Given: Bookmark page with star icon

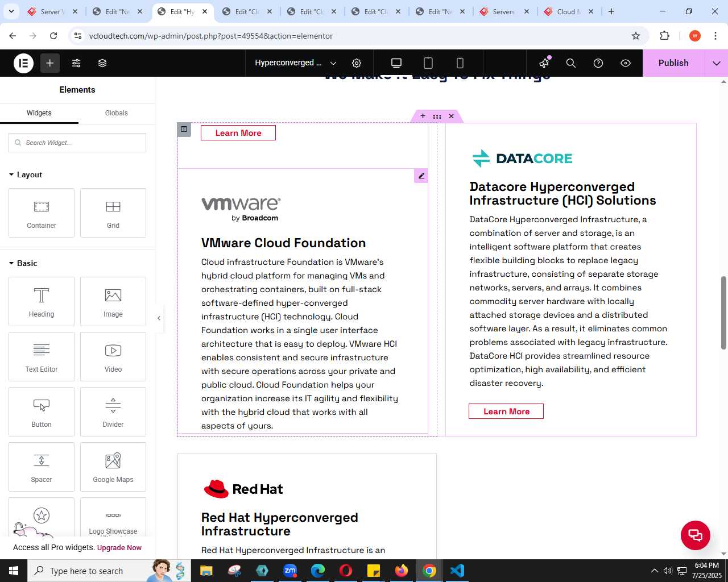Looking at the screenshot, I should 636,36.
